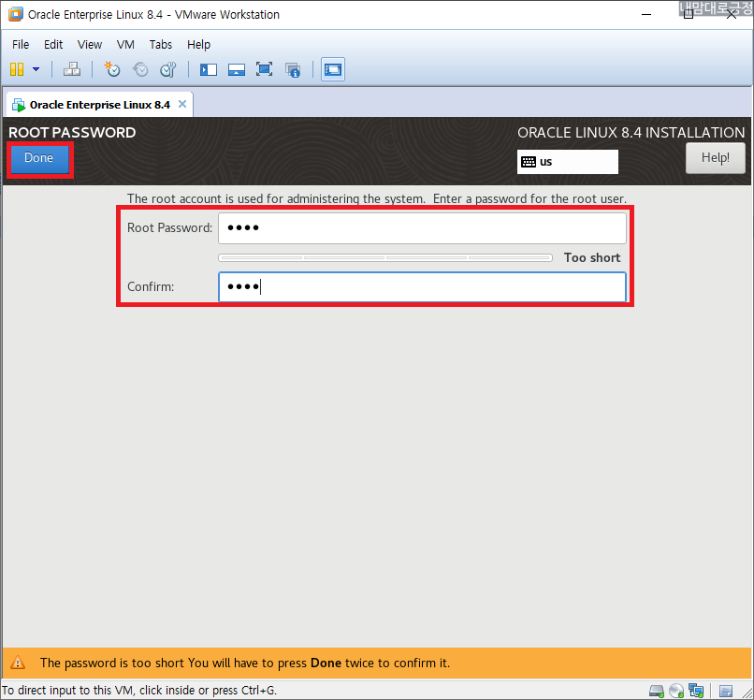
Task: Open the Help menu
Action: [198, 44]
